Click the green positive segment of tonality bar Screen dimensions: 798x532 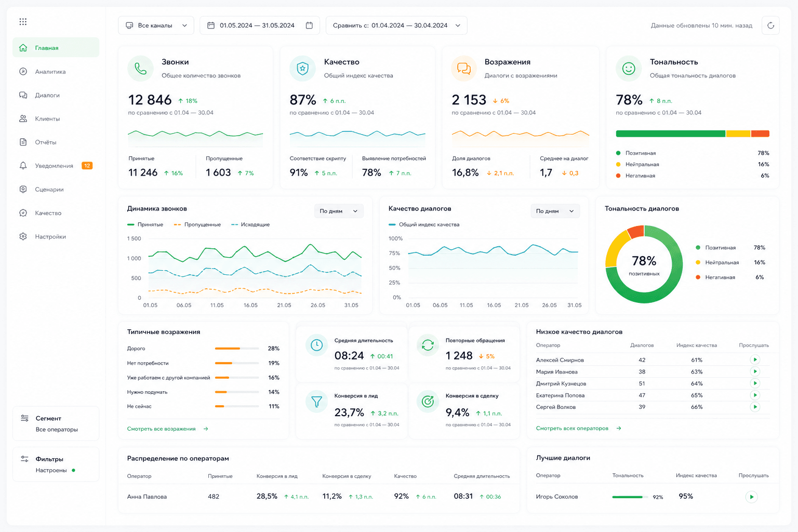(x=670, y=134)
